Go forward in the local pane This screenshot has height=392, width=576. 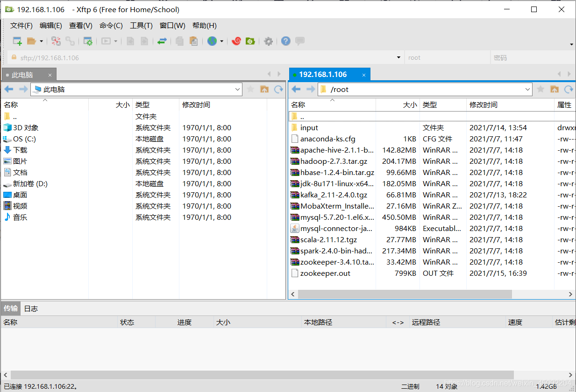click(x=23, y=89)
